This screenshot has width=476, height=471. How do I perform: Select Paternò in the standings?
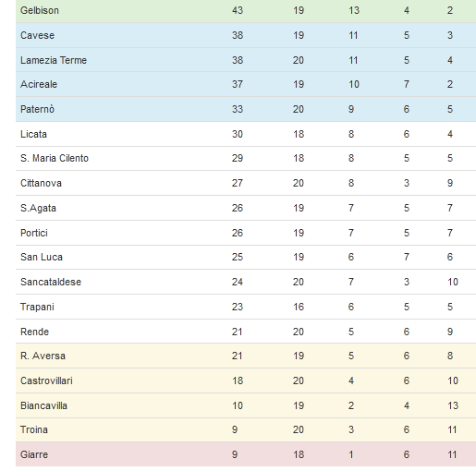pos(37,109)
